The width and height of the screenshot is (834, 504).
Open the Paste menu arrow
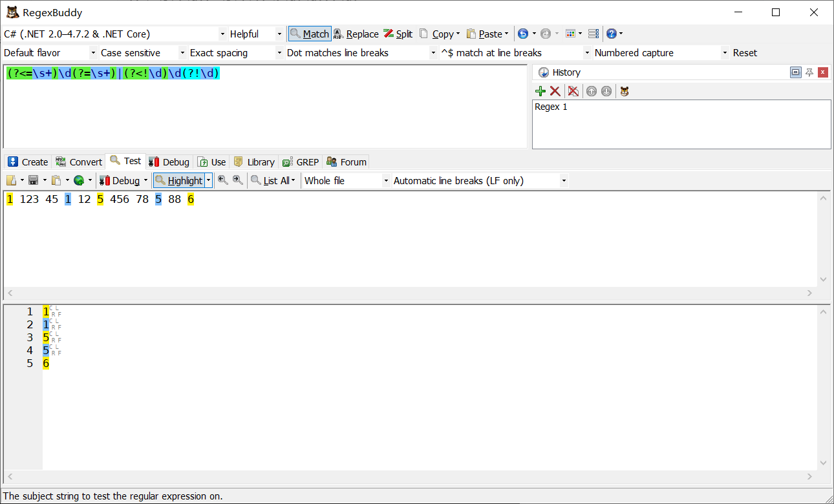[507, 34]
